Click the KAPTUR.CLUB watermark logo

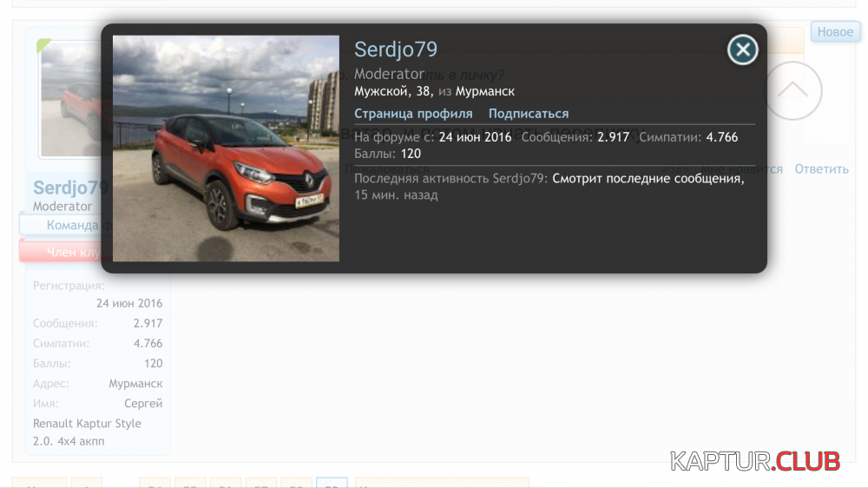click(x=754, y=460)
